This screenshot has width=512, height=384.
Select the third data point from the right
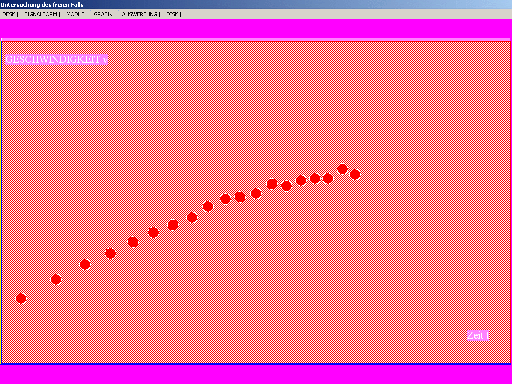(x=328, y=178)
